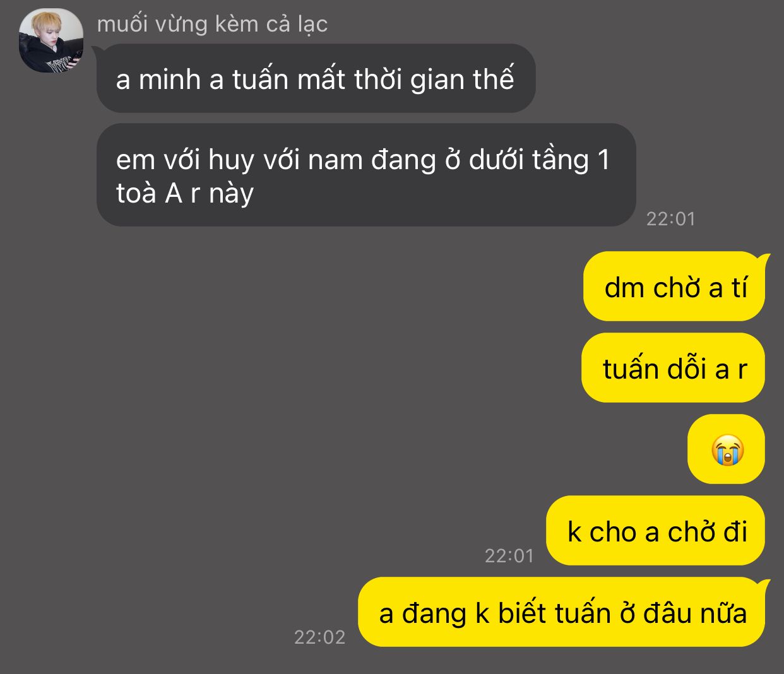Tap the crying emoji message
Viewport: 784px width, 674px height.
point(727,449)
